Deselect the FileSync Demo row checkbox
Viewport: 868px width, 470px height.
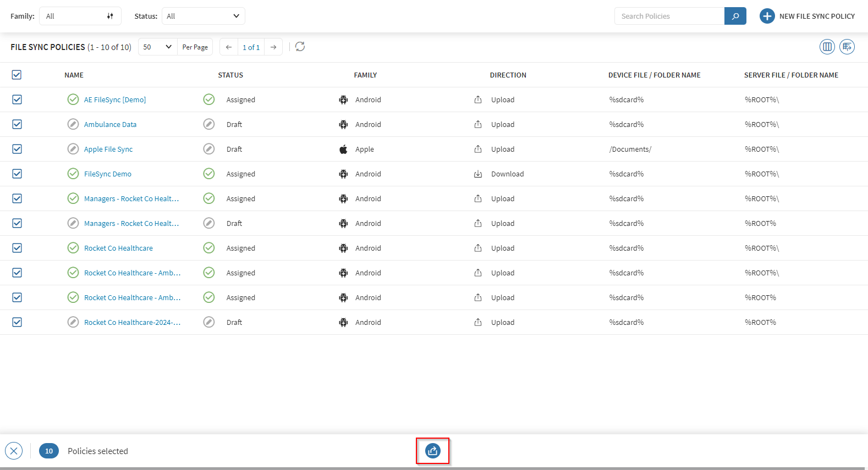[17, 174]
